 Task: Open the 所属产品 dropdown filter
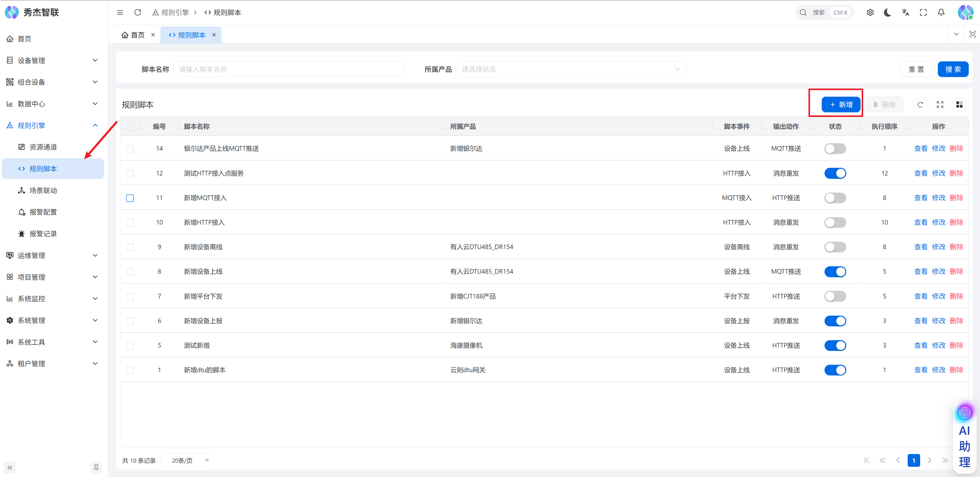coord(570,69)
